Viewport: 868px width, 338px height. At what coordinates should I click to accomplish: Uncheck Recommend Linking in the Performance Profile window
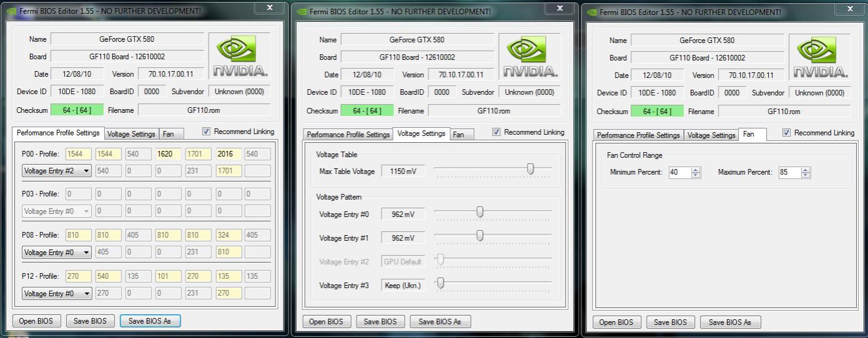coord(207,132)
